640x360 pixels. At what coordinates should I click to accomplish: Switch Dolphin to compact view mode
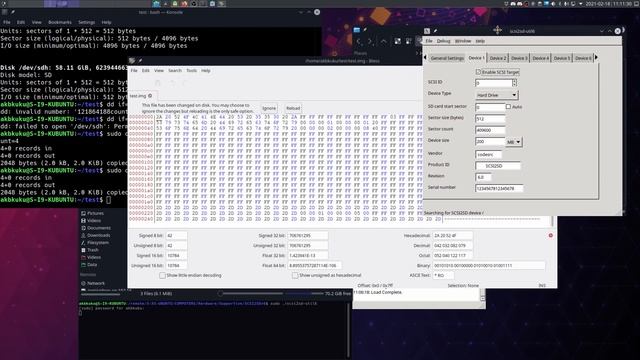409,41
